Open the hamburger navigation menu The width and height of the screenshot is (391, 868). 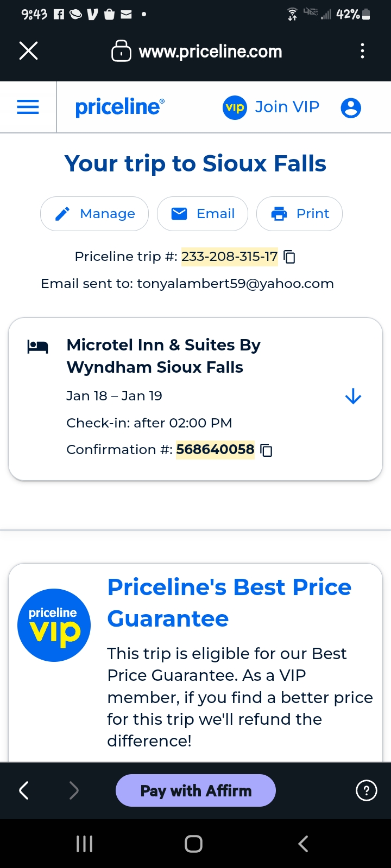coord(28,107)
